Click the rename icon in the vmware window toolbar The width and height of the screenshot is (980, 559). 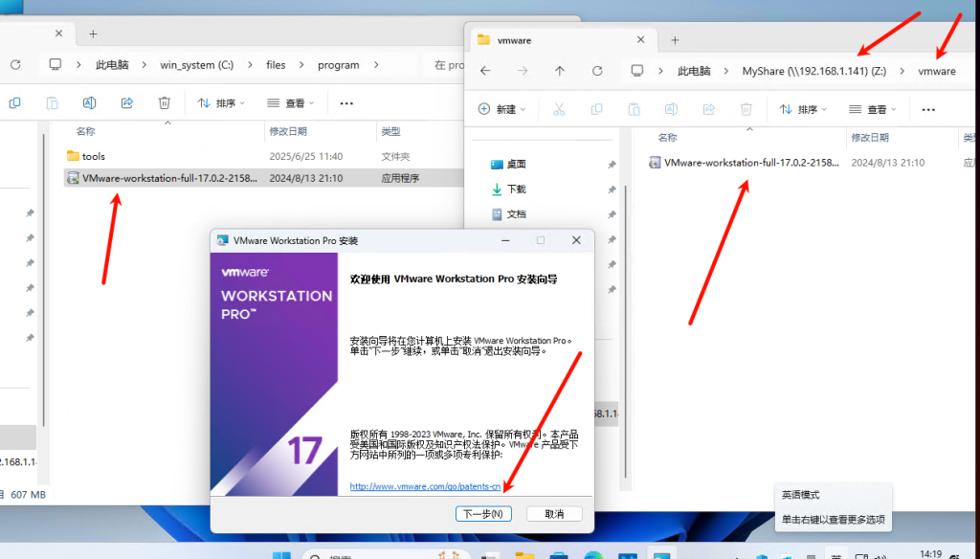pos(671,109)
